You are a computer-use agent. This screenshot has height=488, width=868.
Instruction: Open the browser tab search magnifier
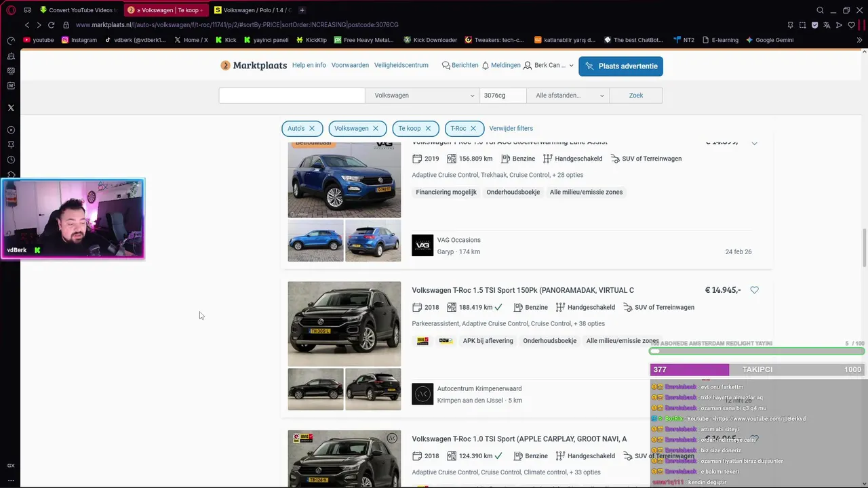pyautogui.click(x=820, y=10)
